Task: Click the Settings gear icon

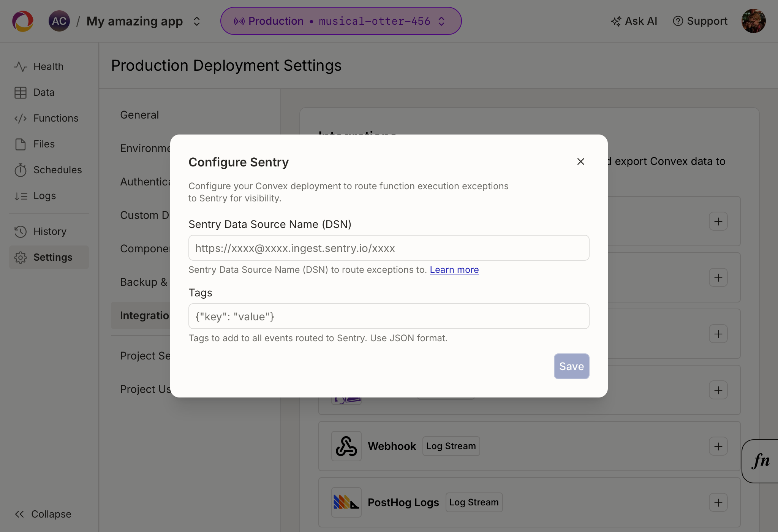Action: click(x=21, y=257)
